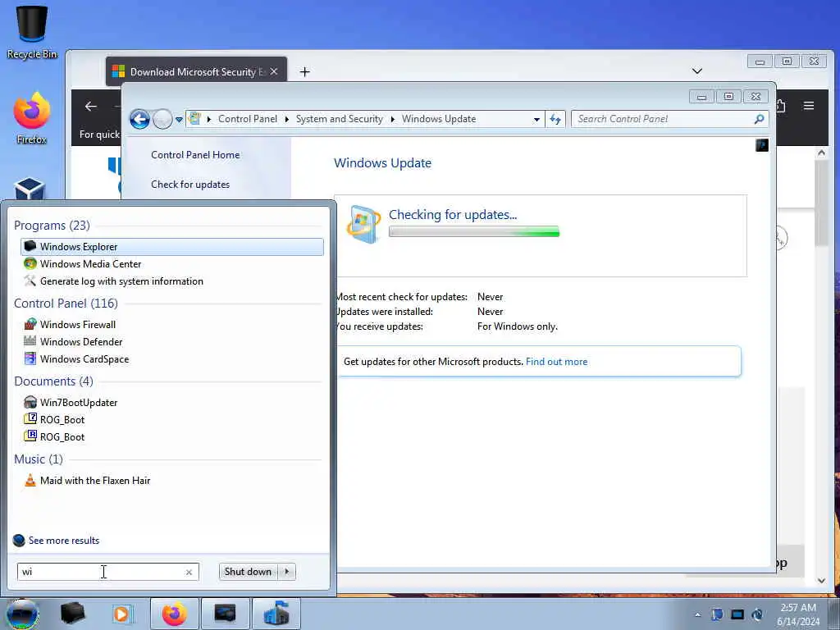The height and width of the screenshot is (630, 840).
Task: Open Win7BootUpdater document
Action: pos(172,402)
